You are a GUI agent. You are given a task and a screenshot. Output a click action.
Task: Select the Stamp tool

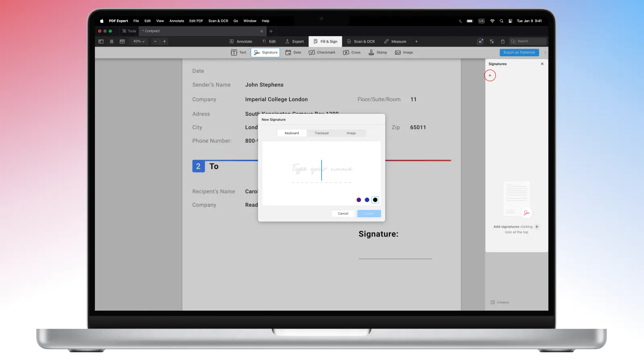coord(378,53)
